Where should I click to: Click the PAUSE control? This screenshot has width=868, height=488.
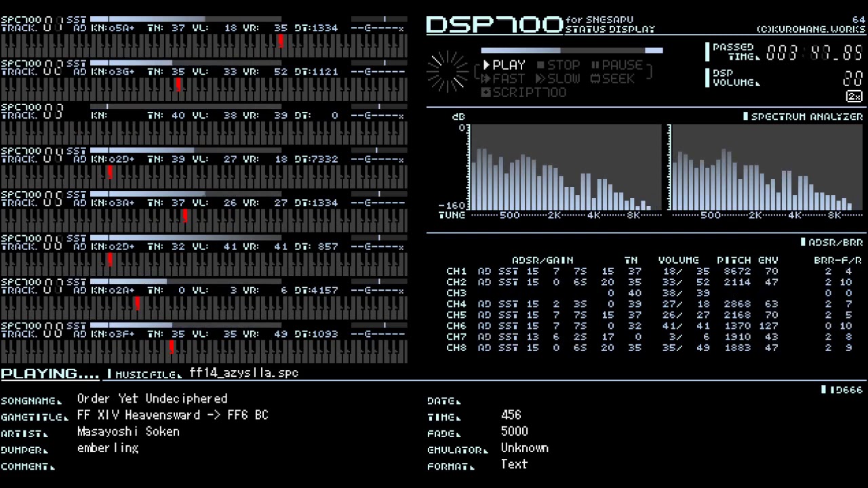pos(617,65)
